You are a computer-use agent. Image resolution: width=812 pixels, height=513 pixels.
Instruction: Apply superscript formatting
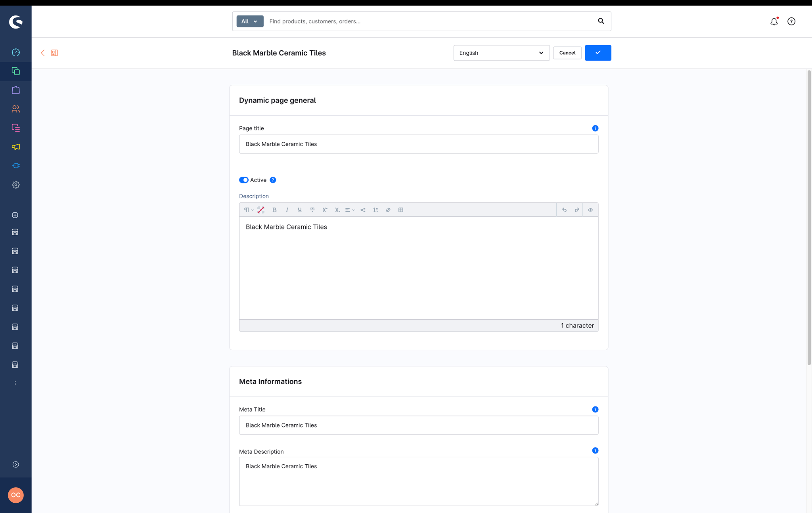325,210
